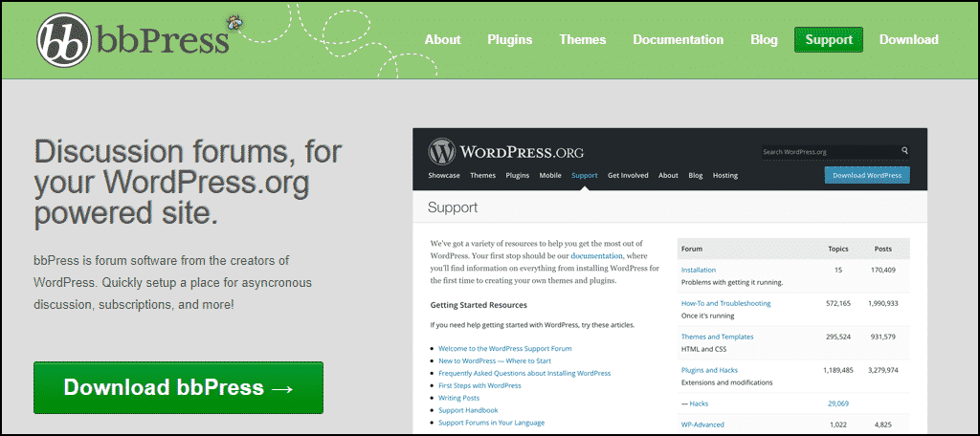Select Support in WordPress.org menu

[585, 176]
